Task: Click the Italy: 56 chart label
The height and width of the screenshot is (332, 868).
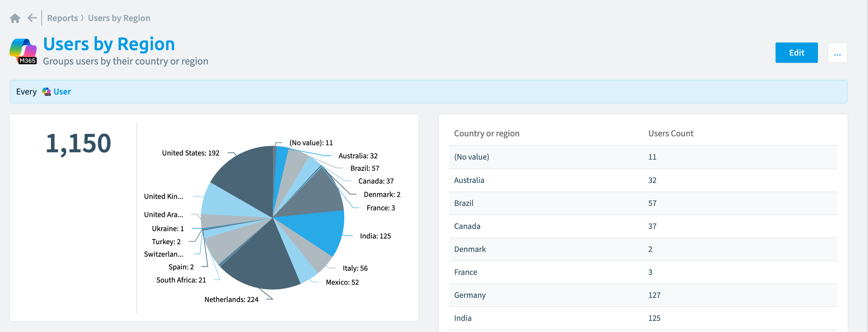Action: point(355,268)
